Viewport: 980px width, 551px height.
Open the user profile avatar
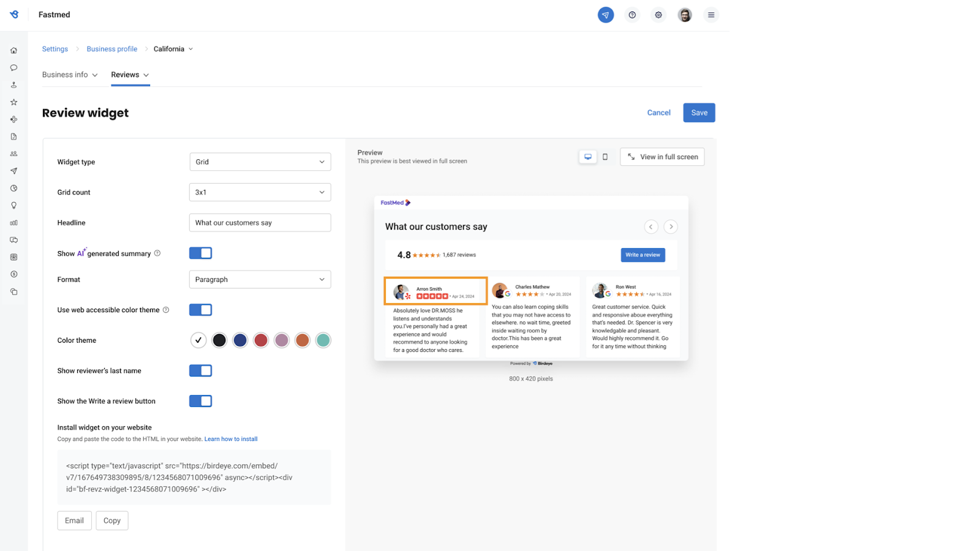pos(685,15)
